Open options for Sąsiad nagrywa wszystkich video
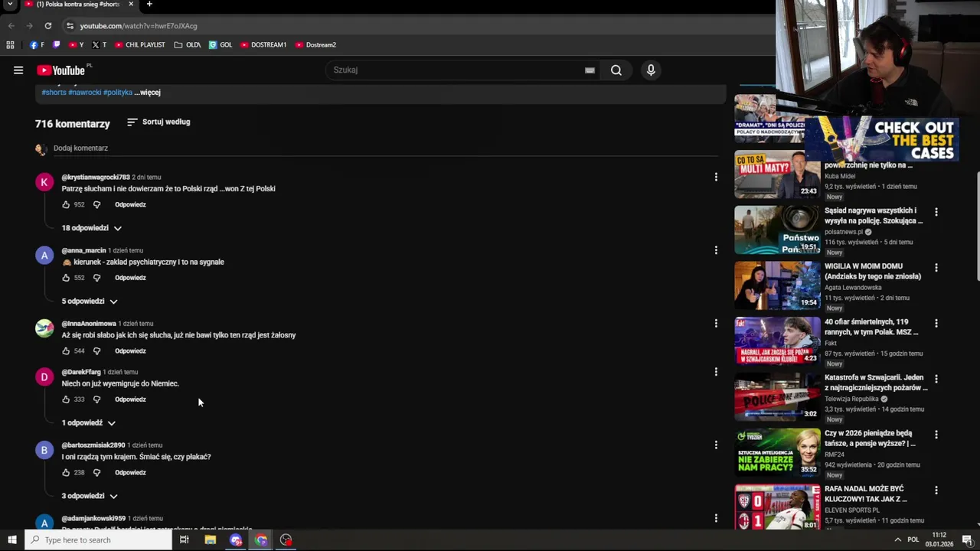This screenshot has height=551, width=980. [x=936, y=212]
